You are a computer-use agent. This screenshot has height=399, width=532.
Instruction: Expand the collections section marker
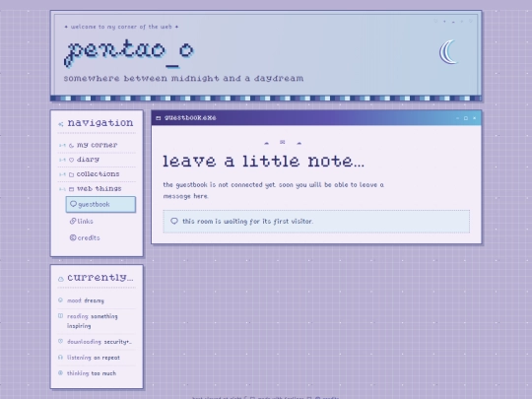click(x=62, y=174)
